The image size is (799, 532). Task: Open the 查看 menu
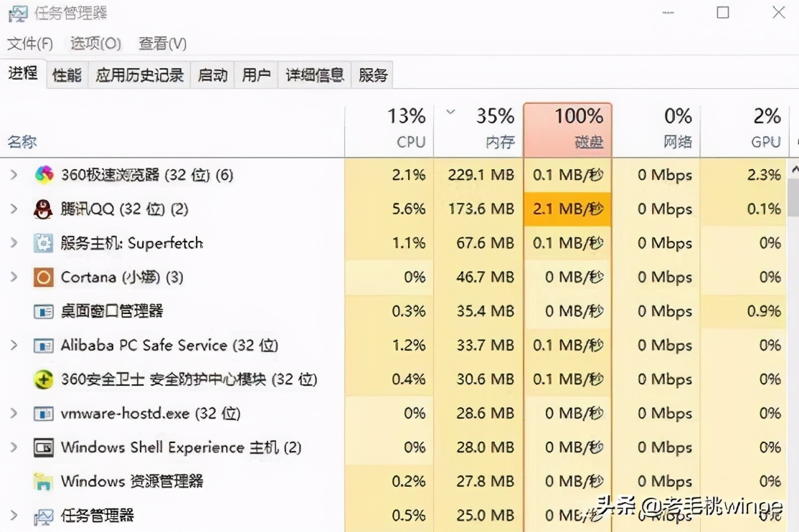[x=162, y=44]
